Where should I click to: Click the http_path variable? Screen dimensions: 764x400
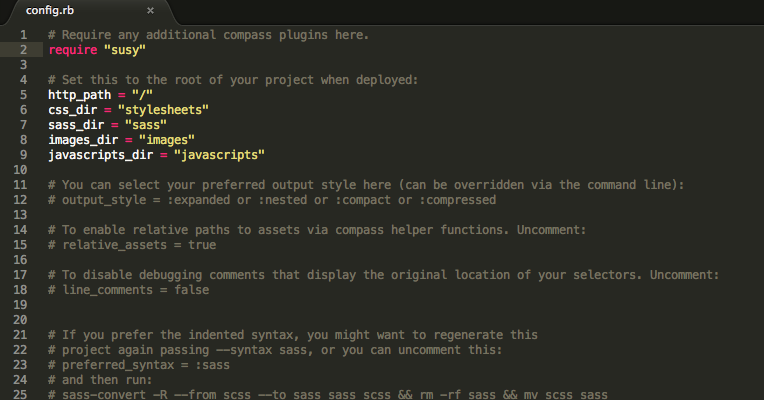point(79,95)
